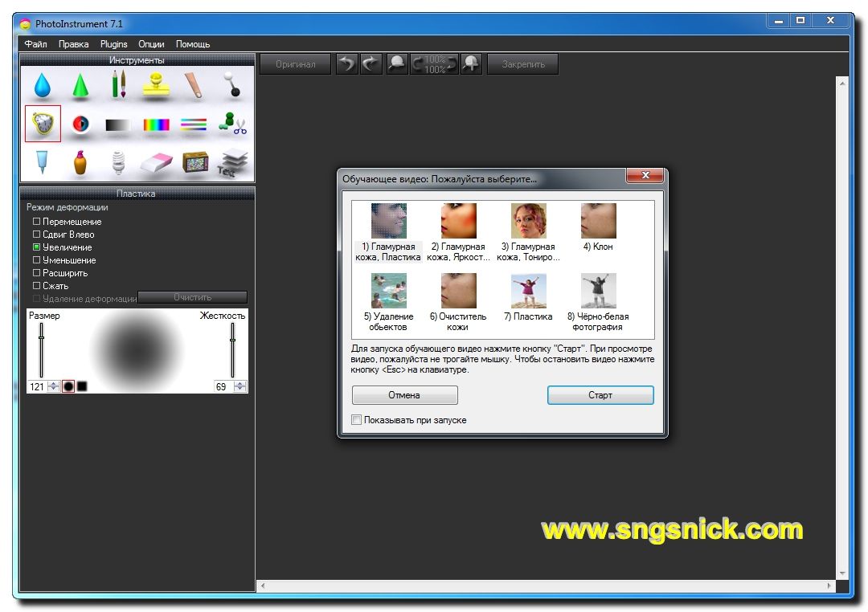Screen dimensions: 868x612
Task: Click the Undo arrow in toolbar
Action: 347,64
